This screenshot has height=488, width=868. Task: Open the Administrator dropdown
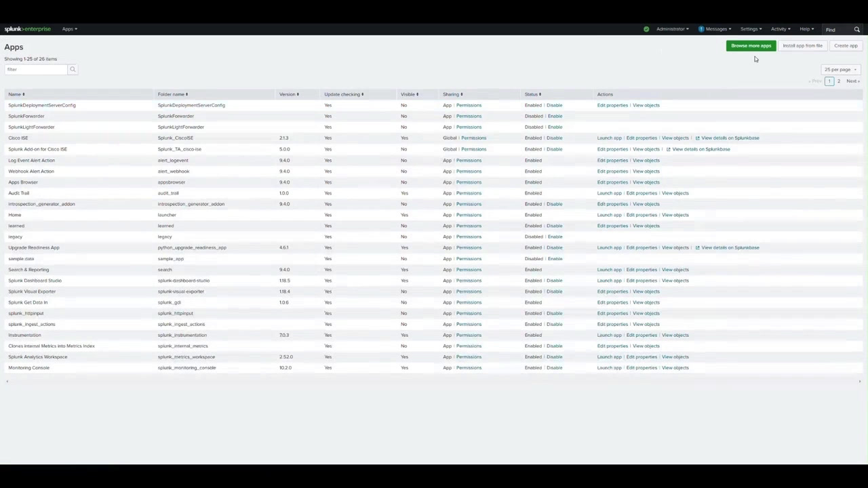pos(672,29)
